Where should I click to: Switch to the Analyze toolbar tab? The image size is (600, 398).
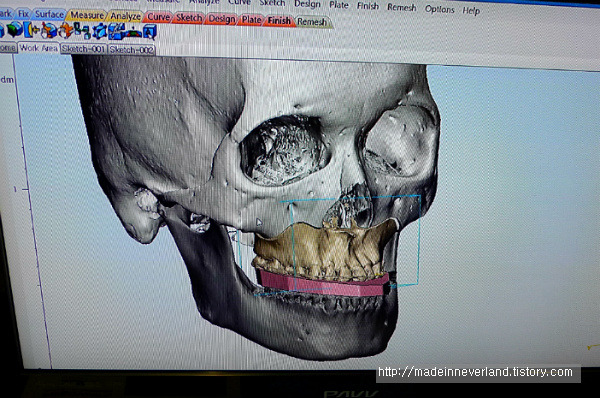pos(125,16)
